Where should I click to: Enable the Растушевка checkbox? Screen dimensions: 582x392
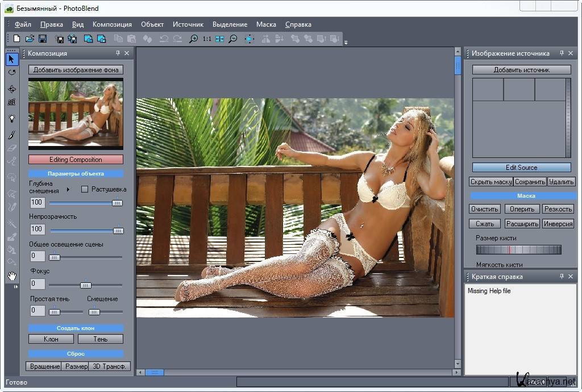click(x=85, y=189)
